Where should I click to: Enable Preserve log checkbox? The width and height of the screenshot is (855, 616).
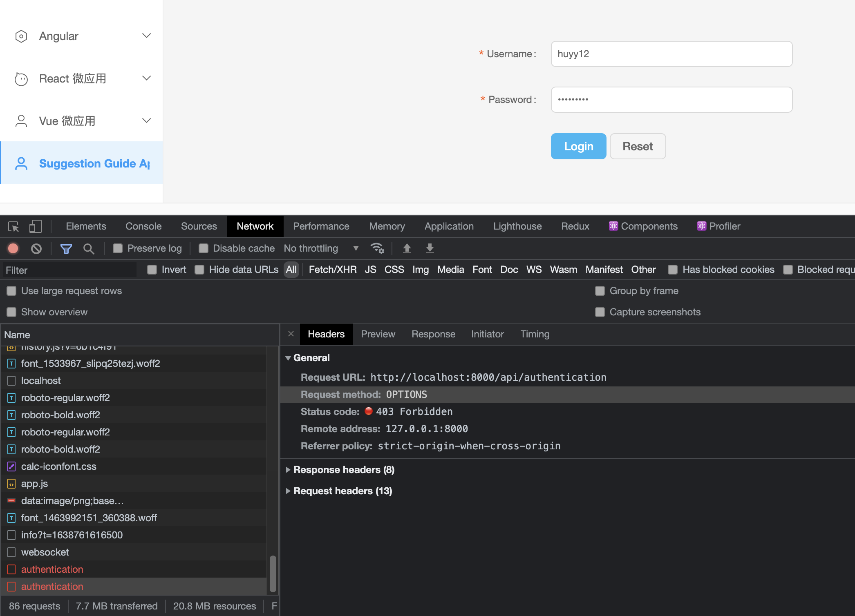coord(118,248)
